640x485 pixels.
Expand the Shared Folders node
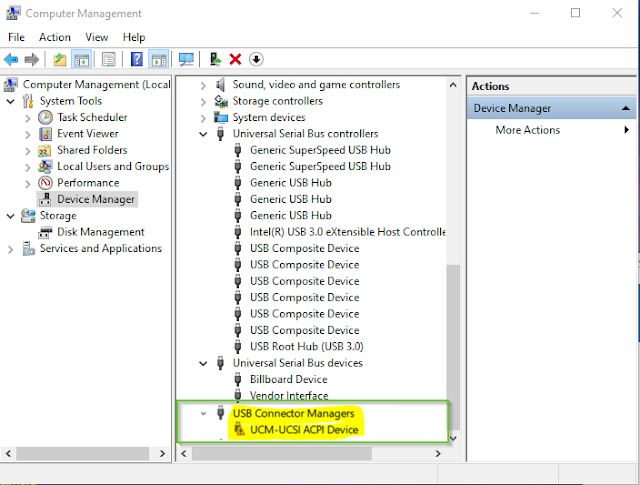pyautogui.click(x=28, y=151)
